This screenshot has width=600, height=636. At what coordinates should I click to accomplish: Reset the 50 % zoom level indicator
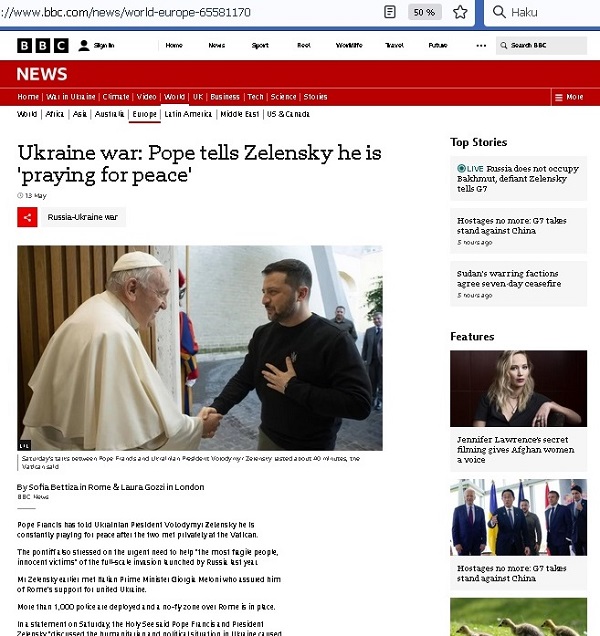click(x=424, y=12)
